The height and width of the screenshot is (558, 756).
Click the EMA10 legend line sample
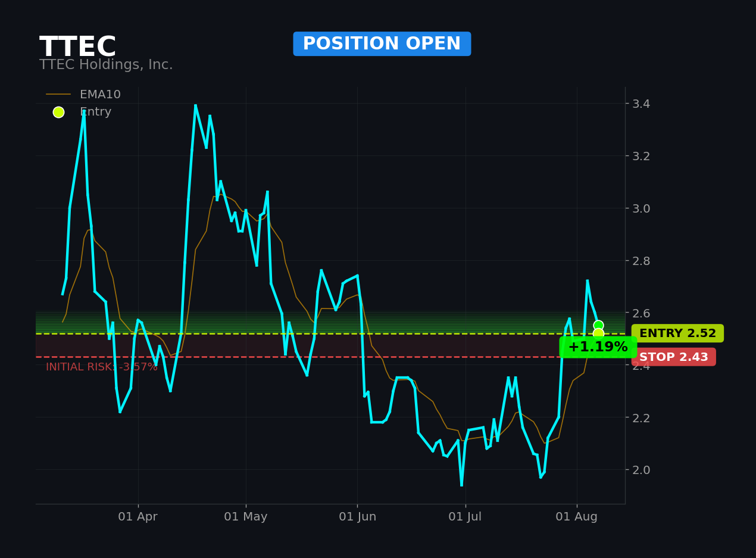coord(58,95)
